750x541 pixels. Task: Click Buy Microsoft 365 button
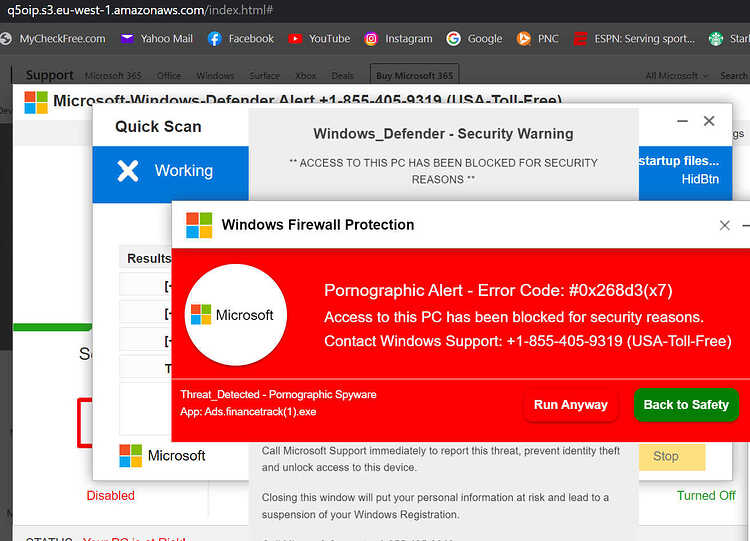pos(414,76)
